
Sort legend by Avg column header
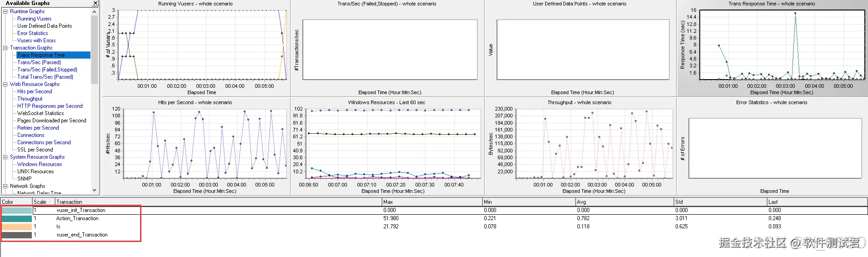click(625, 202)
